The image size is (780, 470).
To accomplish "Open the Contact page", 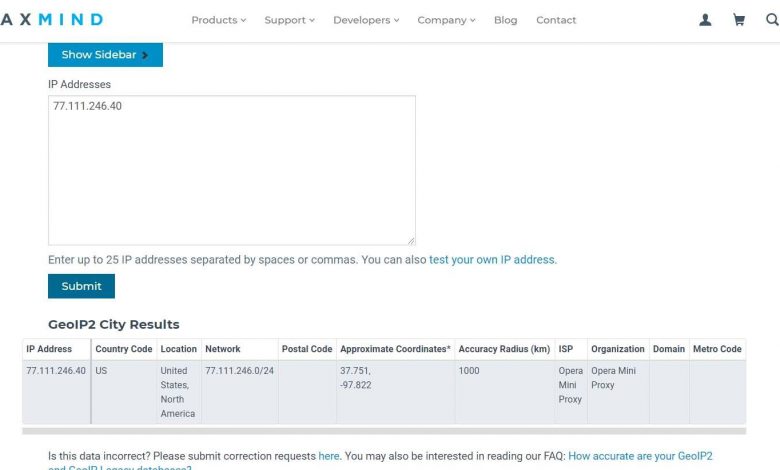I will [x=556, y=20].
